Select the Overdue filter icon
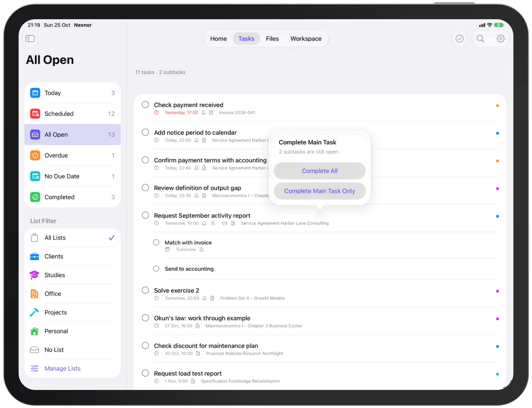The width and height of the screenshot is (532, 408). point(35,155)
